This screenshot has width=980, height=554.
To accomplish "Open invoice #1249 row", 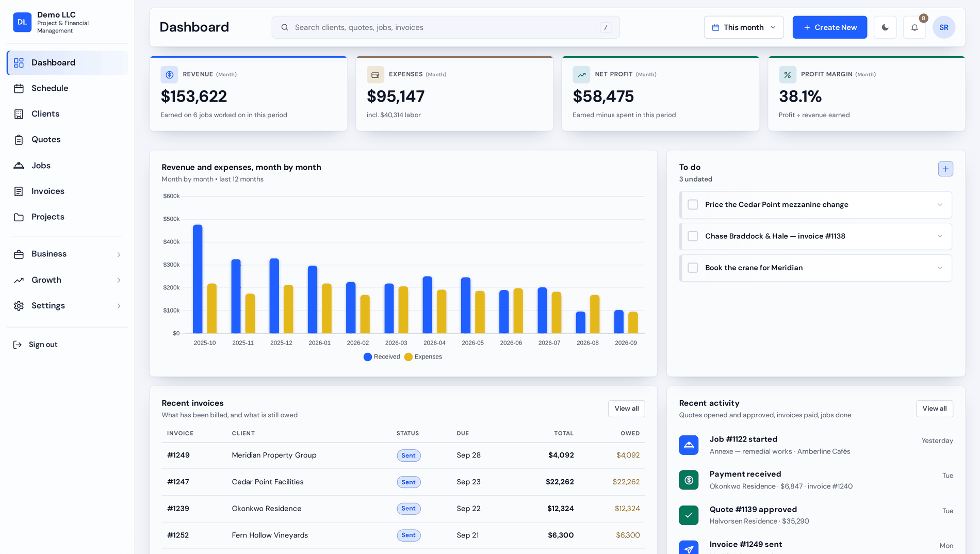I will (403, 455).
